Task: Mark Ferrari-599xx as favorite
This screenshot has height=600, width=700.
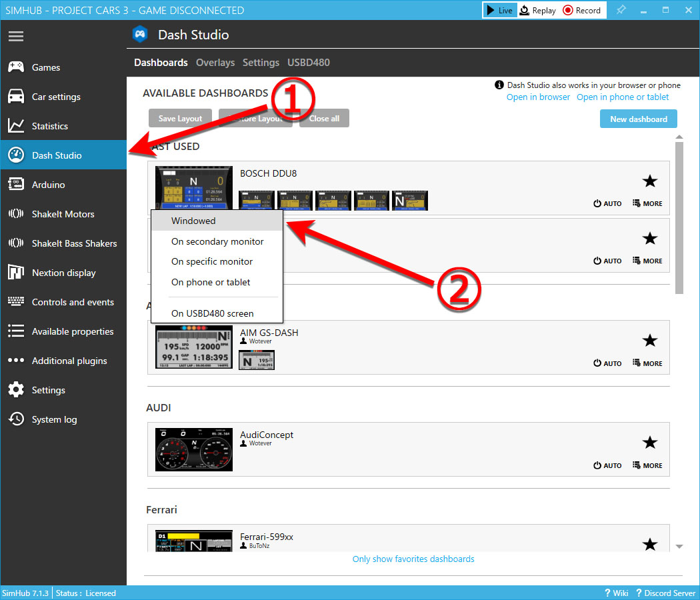Action: [x=649, y=544]
